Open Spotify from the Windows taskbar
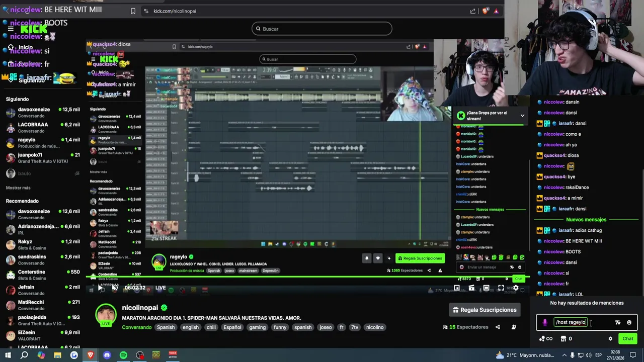This screenshot has width=644, height=362. (x=123, y=355)
